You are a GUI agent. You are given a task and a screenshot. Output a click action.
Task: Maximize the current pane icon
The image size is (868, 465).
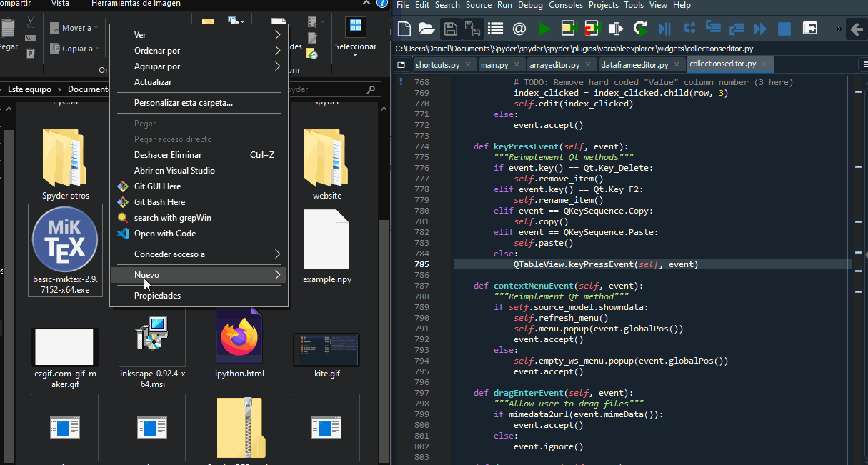(x=809, y=29)
